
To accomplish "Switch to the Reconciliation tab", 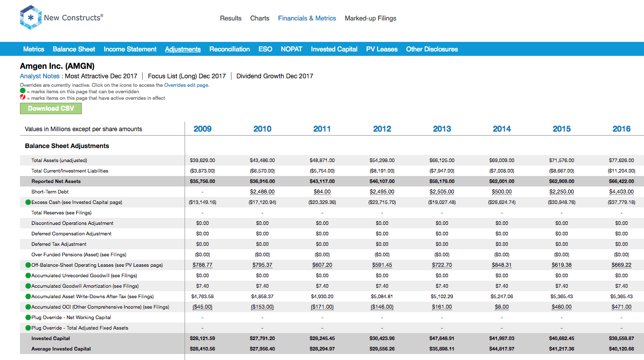I will (229, 49).
